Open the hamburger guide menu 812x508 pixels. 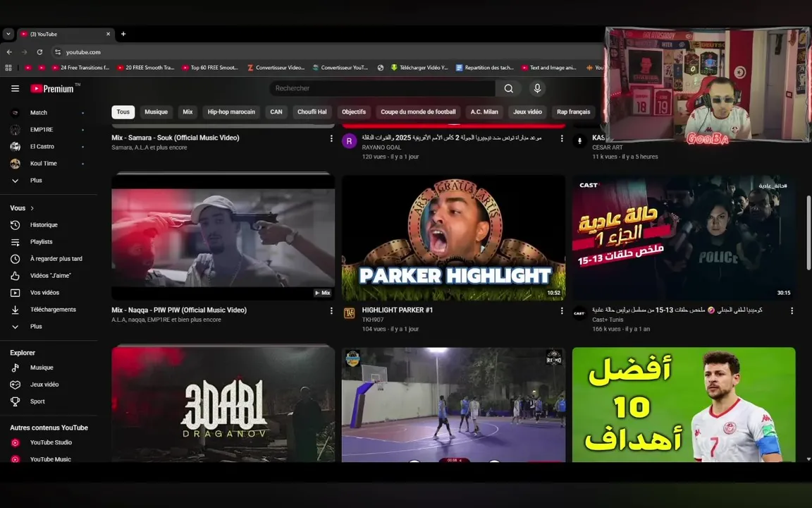(x=15, y=89)
